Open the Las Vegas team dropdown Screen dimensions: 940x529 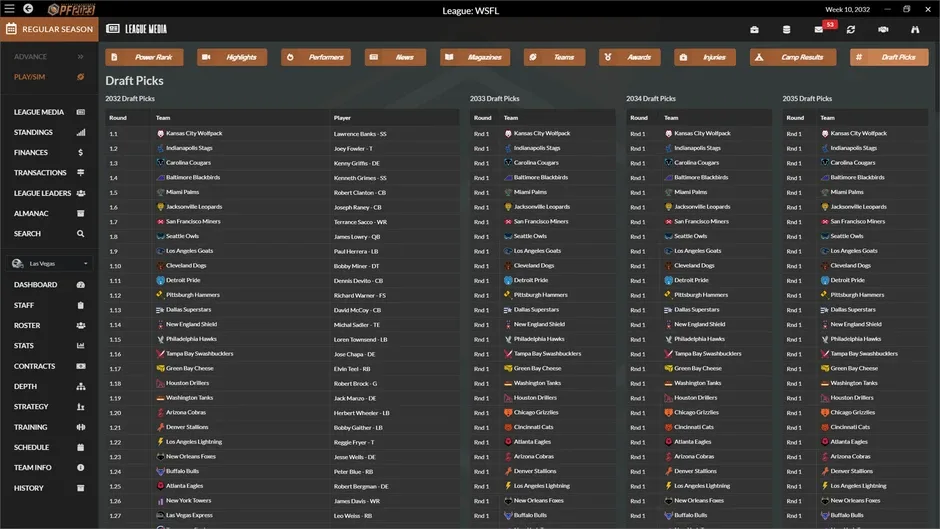pyautogui.click(x=50, y=263)
